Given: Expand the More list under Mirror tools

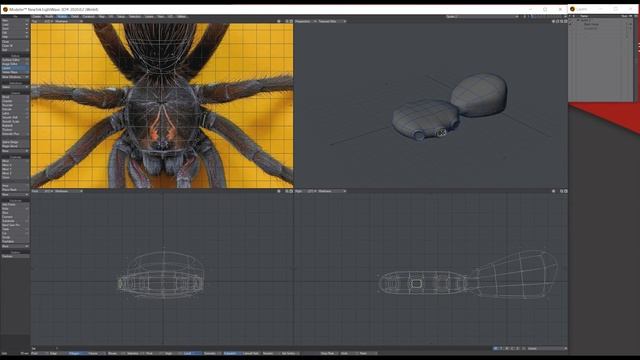Looking at the screenshot, I should click(15, 194).
